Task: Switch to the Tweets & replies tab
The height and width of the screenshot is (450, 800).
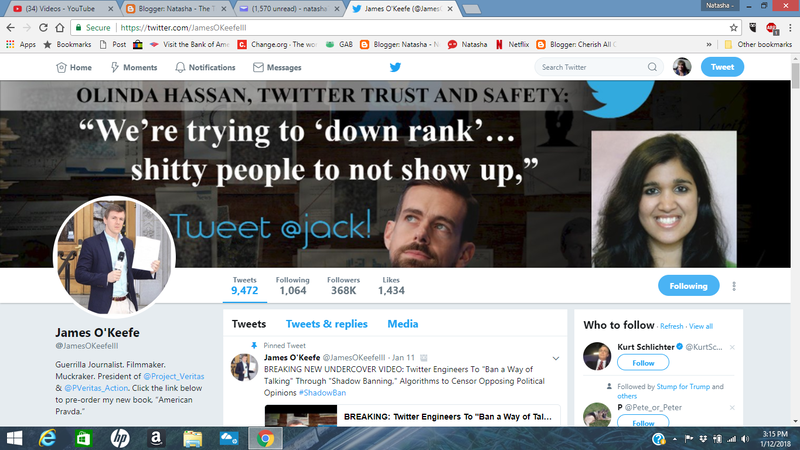Action: click(x=326, y=324)
